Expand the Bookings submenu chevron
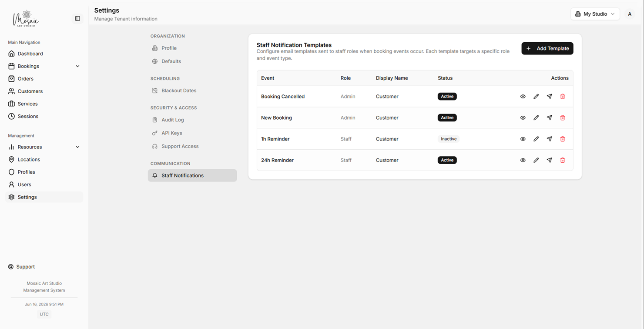 click(77, 67)
